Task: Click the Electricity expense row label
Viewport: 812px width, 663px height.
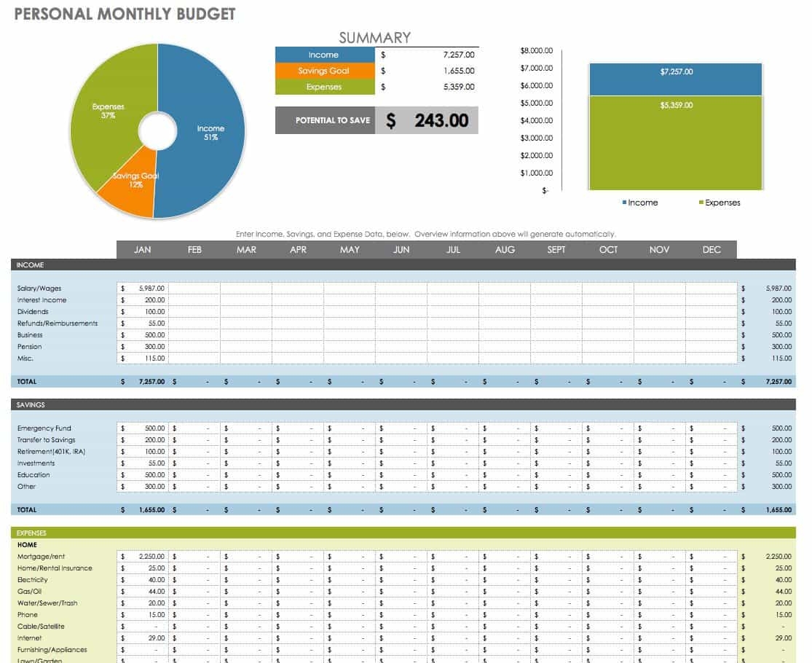Action: click(x=34, y=579)
